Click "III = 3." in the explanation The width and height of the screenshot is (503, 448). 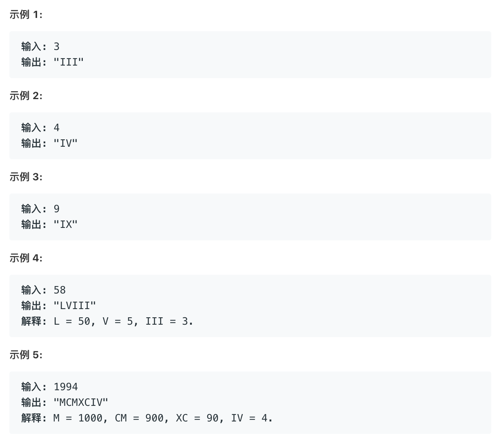pyautogui.click(x=169, y=322)
